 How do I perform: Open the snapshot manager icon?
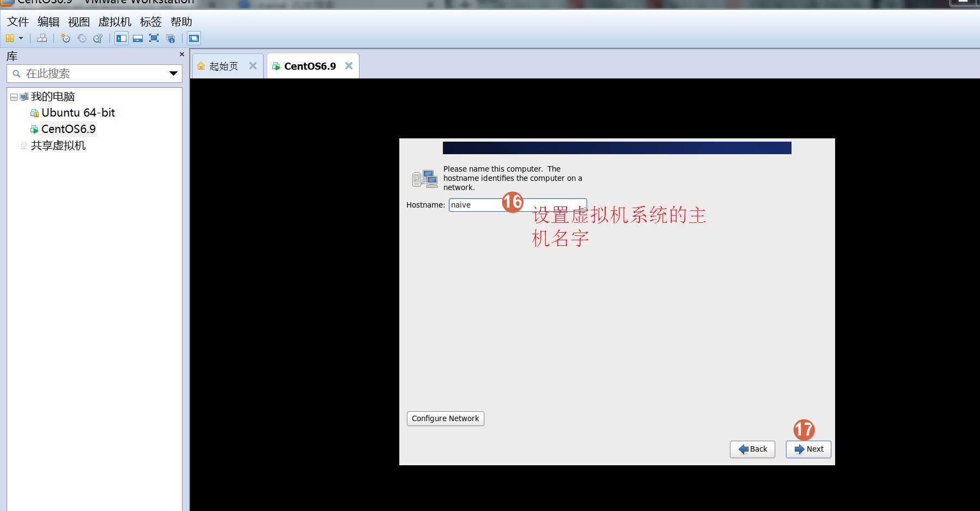coord(98,38)
